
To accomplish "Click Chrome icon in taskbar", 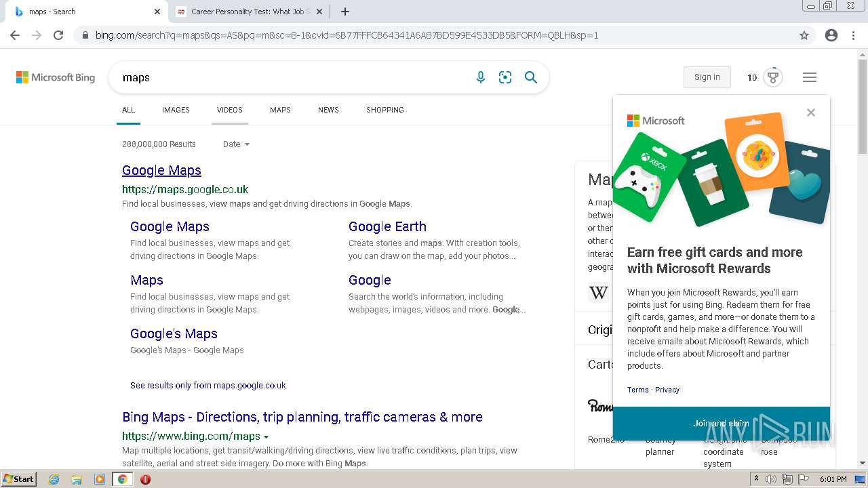I will (122, 479).
